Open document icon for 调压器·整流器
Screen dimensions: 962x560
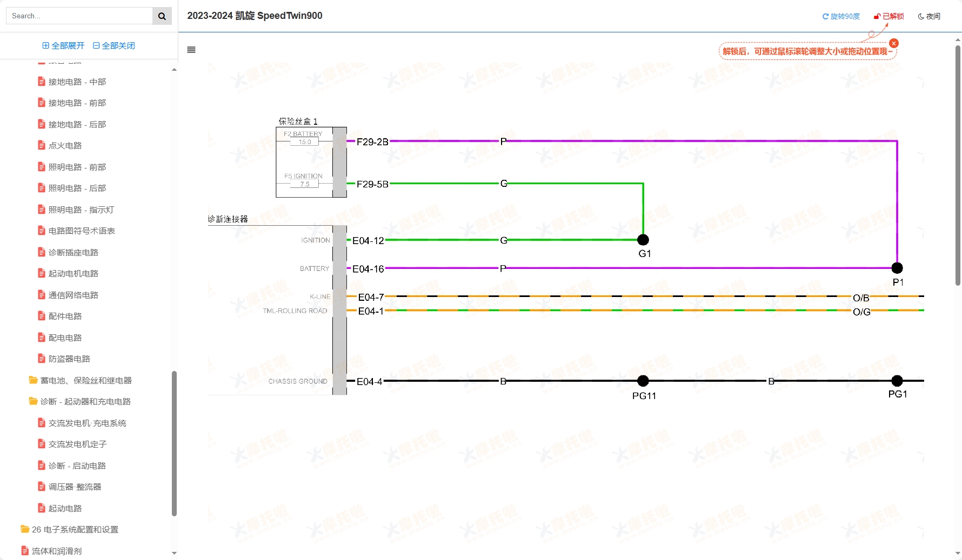[x=41, y=487]
